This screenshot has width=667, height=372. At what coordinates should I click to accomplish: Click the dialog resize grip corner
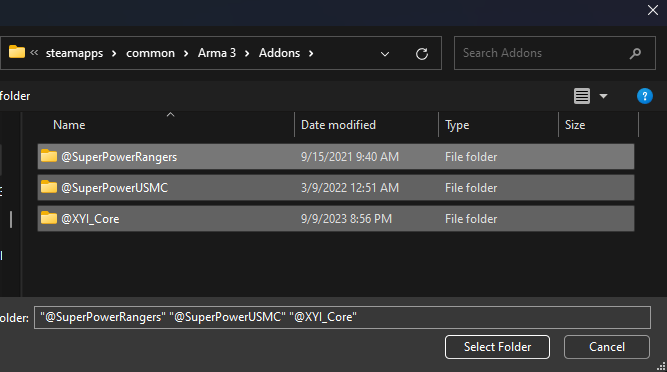pyautogui.click(x=661, y=366)
